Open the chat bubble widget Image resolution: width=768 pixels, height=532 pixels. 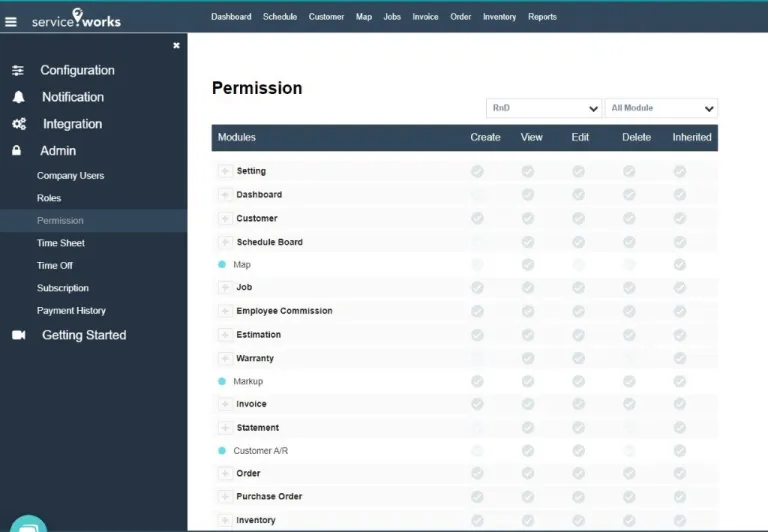(x=28, y=526)
